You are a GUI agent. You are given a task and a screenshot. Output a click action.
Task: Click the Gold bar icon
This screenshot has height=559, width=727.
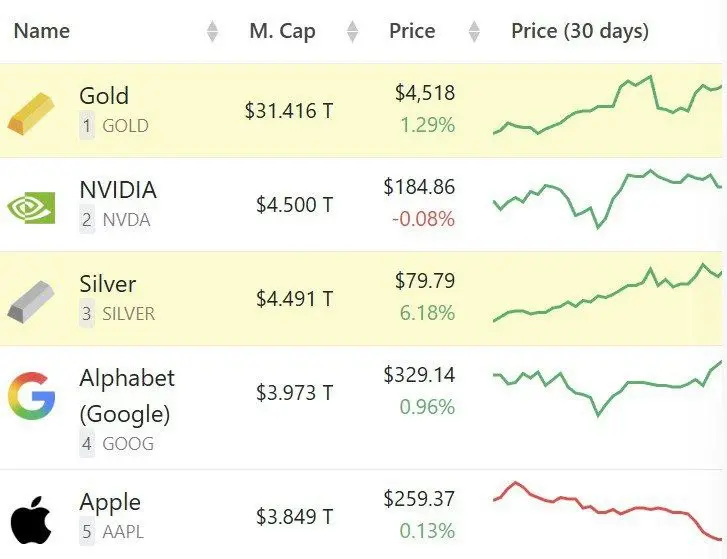tap(31, 112)
